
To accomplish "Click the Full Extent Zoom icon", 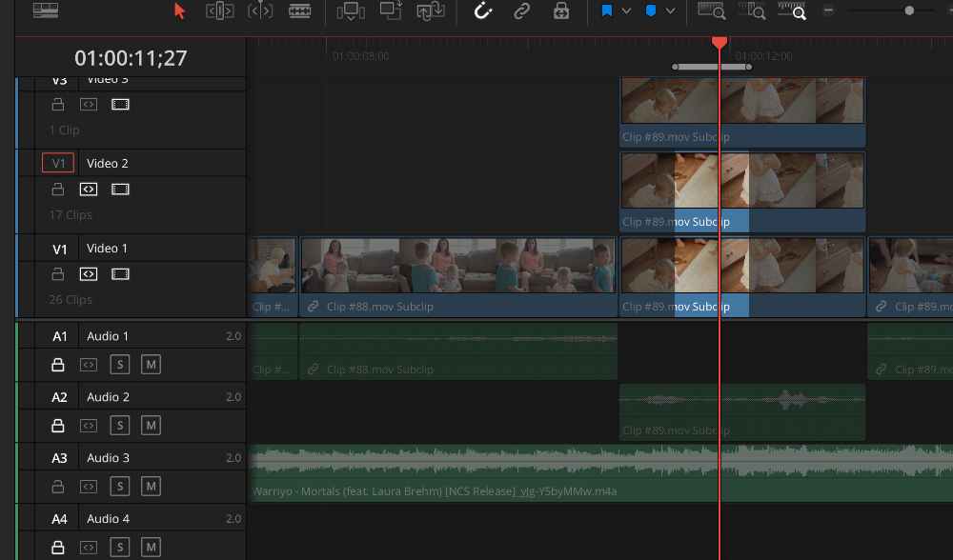I will (x=712, y=10).
